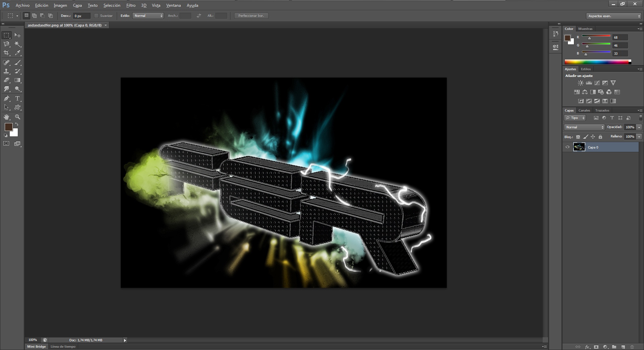The height and width of the screenshot is (350, 644).
Task: Click the Brightness/Contrast adjustment icon
Action: pyautogui.click(x=581, y=83)
